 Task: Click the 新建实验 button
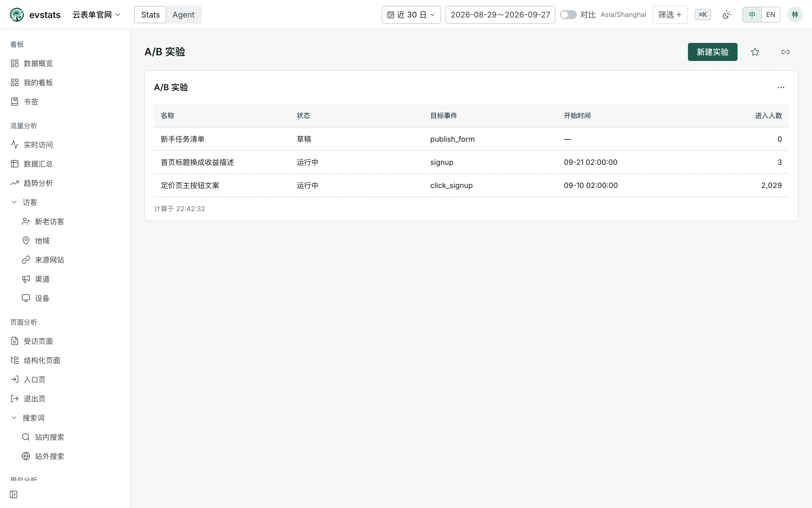pyautogui.click(x=713, y=52)
